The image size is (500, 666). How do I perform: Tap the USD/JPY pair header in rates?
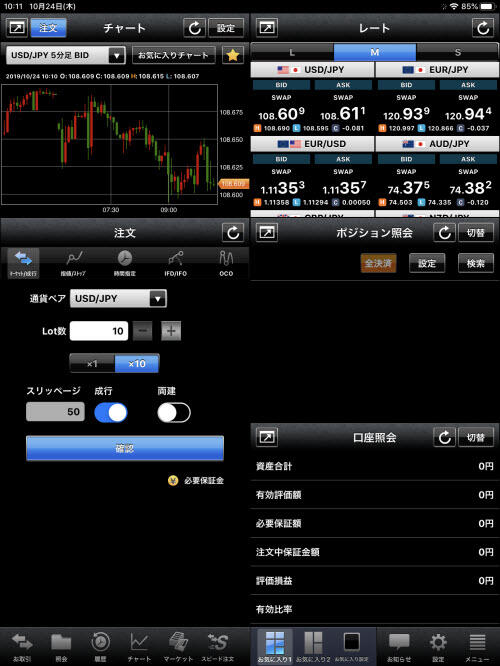(x=312, y=70)
